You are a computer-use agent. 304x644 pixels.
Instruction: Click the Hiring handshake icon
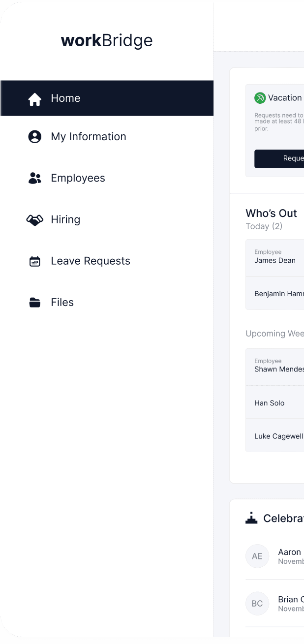click(x=35, y=220)
